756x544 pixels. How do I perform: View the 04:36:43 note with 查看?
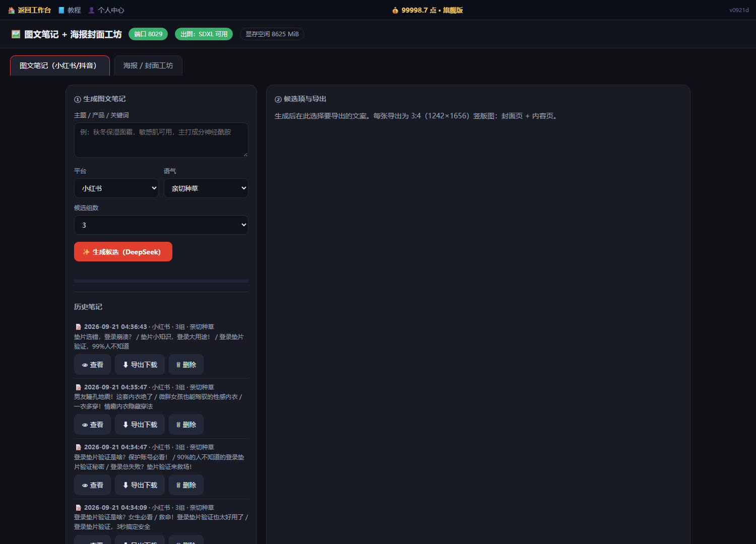(92, 365)
